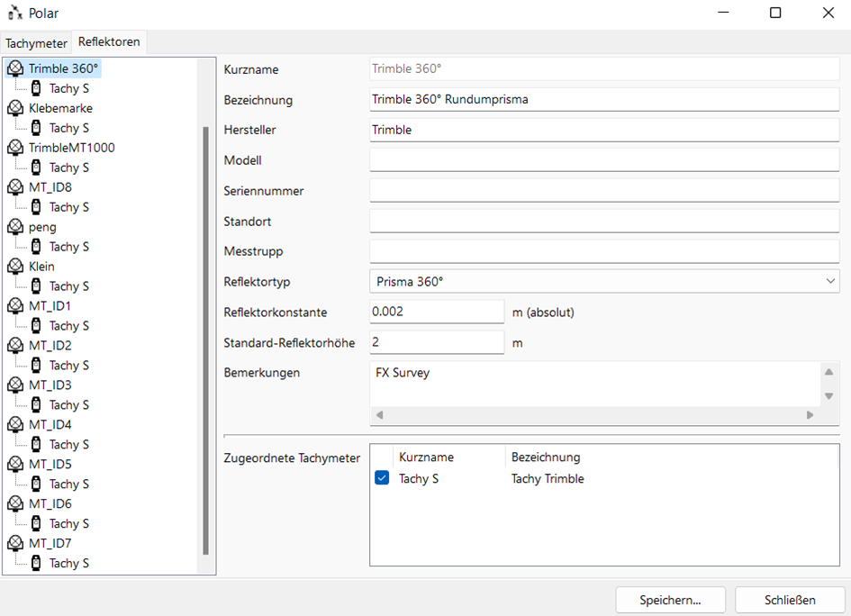Click tachymeter icon under MT_ID4

(x=36, y=445)
